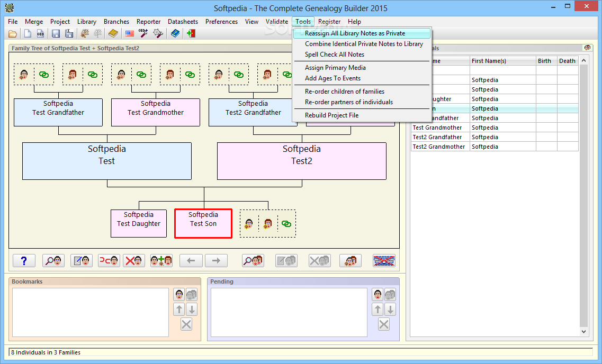The height and width of the screenshot is (364, 602).
Task: Click the delete individual red X button
Action: (x=134, y=261)
